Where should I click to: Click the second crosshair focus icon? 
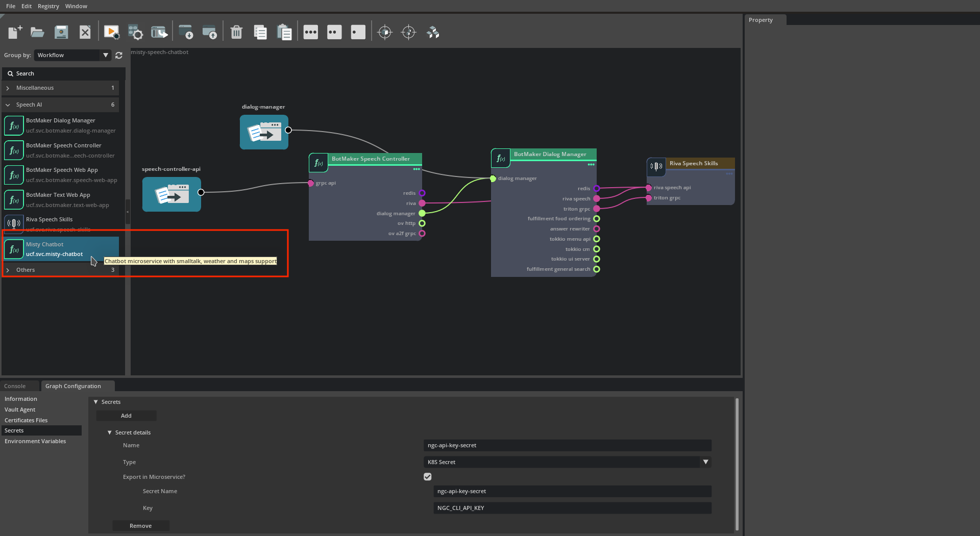pyautogui.click(x=409, y=32)
